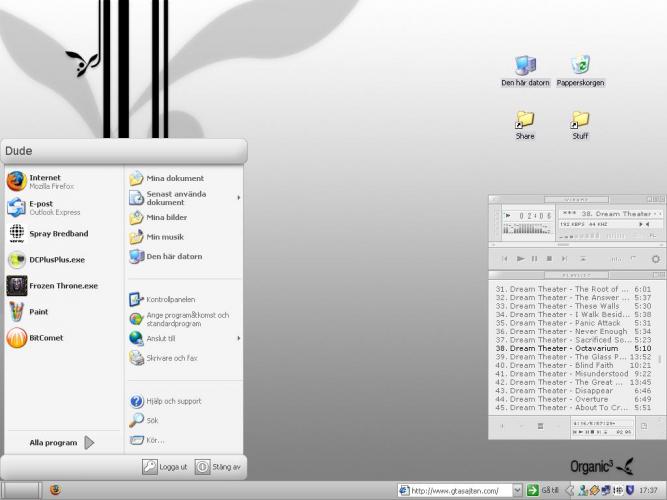Click the taskbar address input field
The height and width of the screenshot is (500, 667).
[x=458, y=490]
